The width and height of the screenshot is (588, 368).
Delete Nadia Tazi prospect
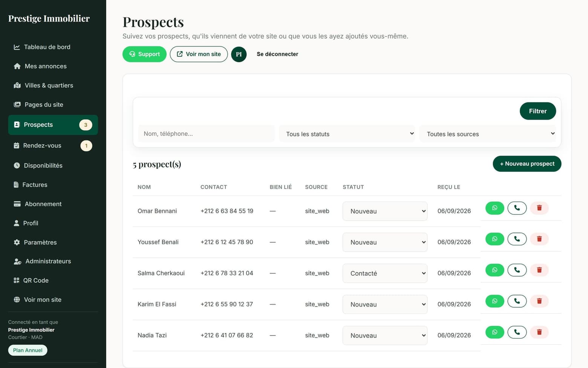tap(539, 332)
